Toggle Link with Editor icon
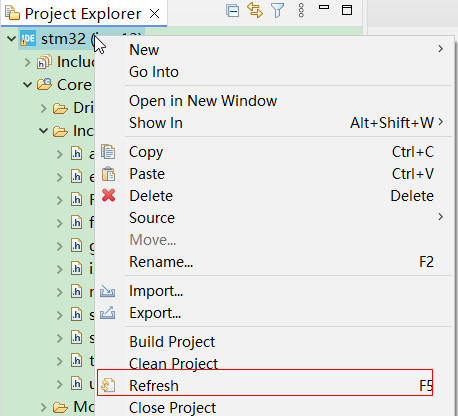 [x=255, y=10]
